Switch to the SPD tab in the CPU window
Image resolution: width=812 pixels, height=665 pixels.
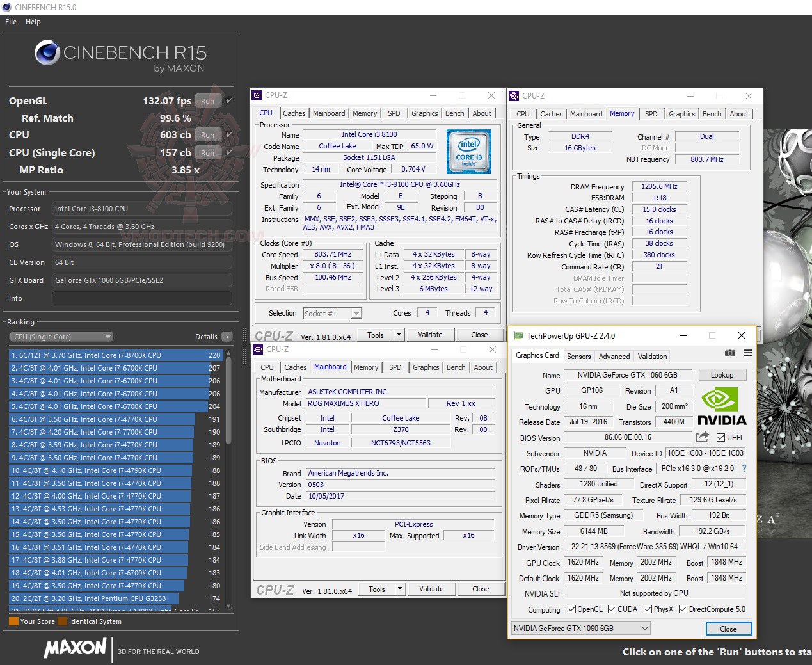[x=394, y=113]
